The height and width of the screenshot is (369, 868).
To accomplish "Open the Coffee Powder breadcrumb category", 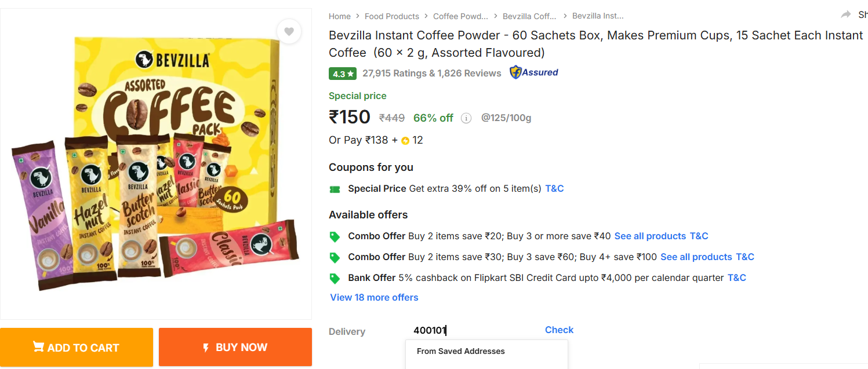I will (x=460, y=16).
